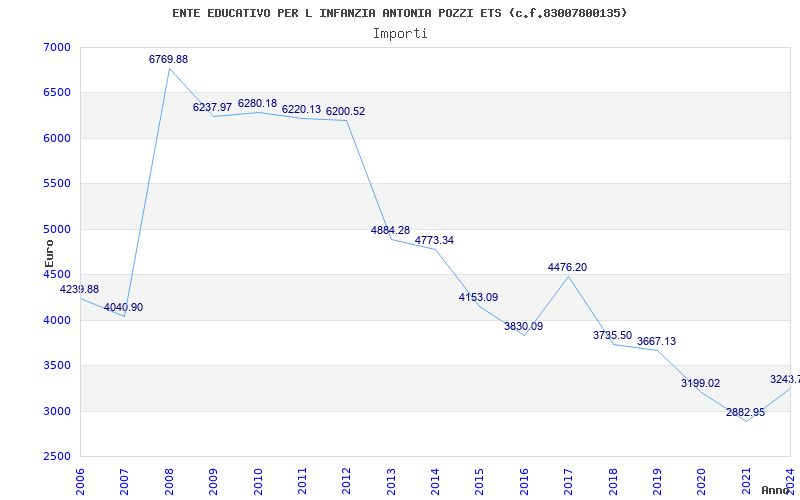Click the 3199.02 data label
This screenshot has width=800, height=500.
pos(701,383)
